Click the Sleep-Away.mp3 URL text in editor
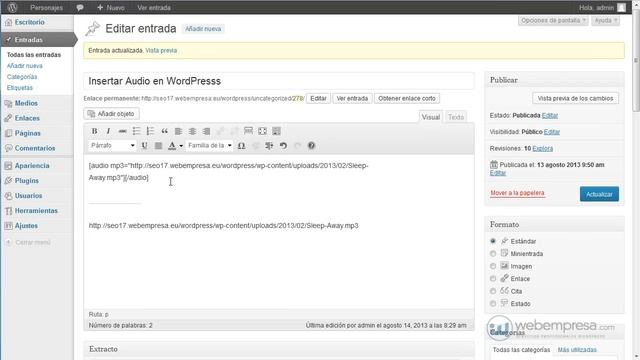The height and width of the screenshot is (360, 640). (x=224, y=226)
